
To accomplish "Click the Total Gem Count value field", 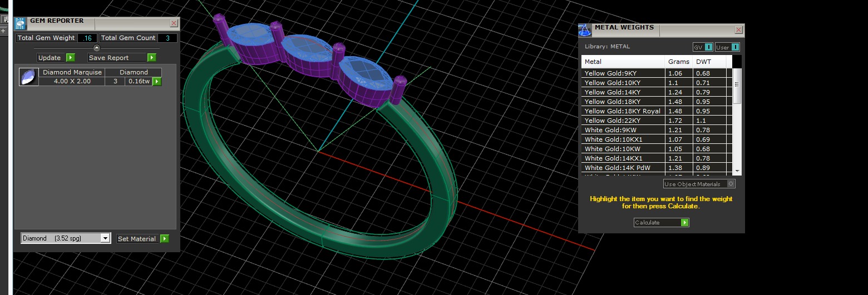I will (167, 38).
